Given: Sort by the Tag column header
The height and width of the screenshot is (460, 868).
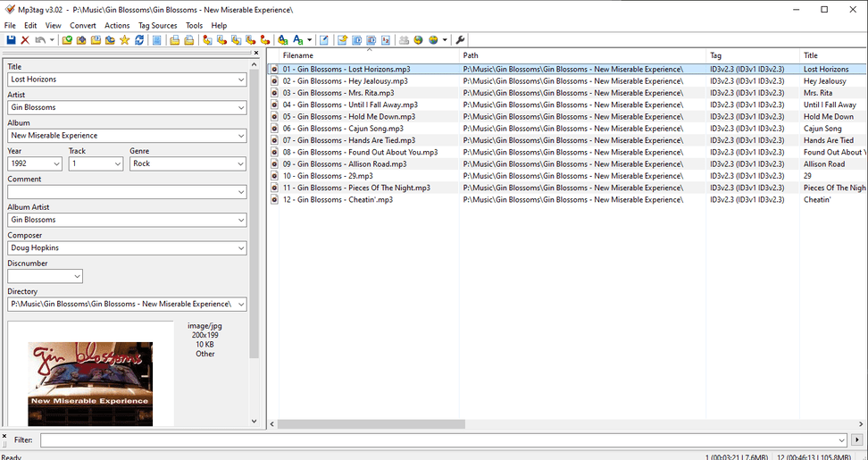Looking at the screenshot, I should point(753,55).
